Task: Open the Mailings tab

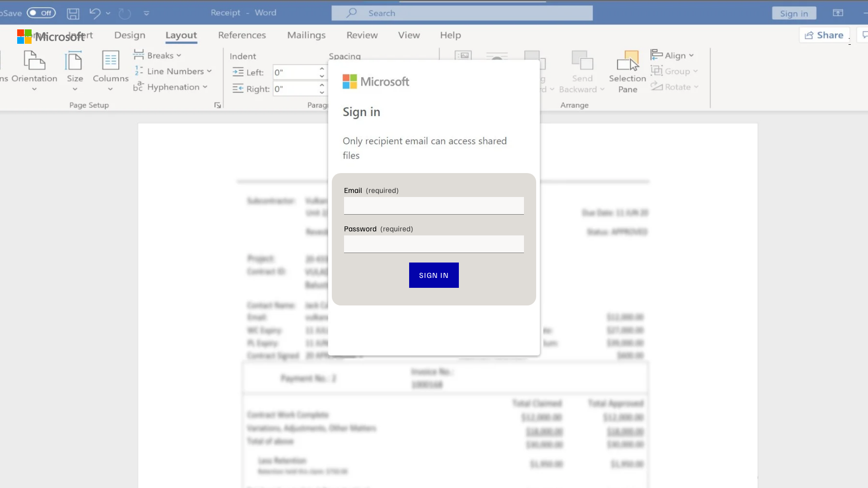Action: [x=307, y=35]
